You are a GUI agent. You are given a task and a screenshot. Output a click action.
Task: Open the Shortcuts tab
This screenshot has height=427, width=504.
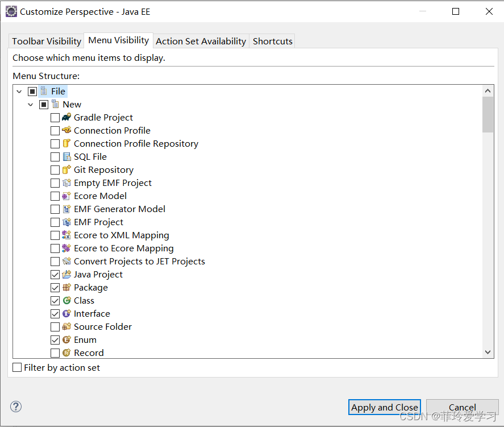pyautogui.click(x=273, y=41)
